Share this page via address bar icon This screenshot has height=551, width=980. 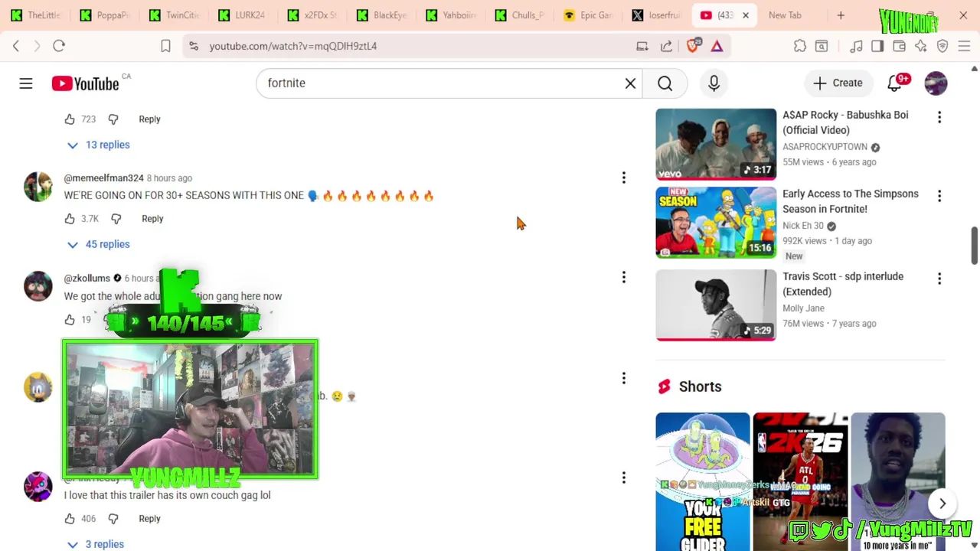[667, 46]
